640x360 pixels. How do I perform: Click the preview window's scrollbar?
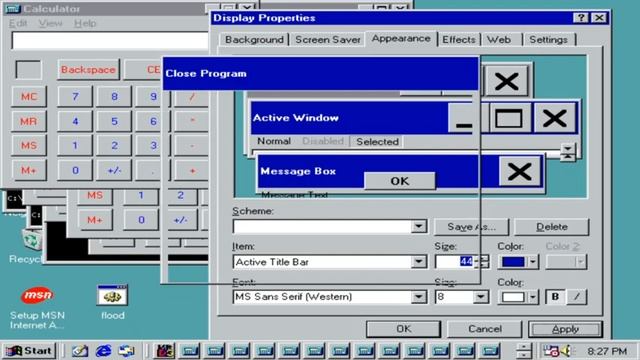[567, 152]
